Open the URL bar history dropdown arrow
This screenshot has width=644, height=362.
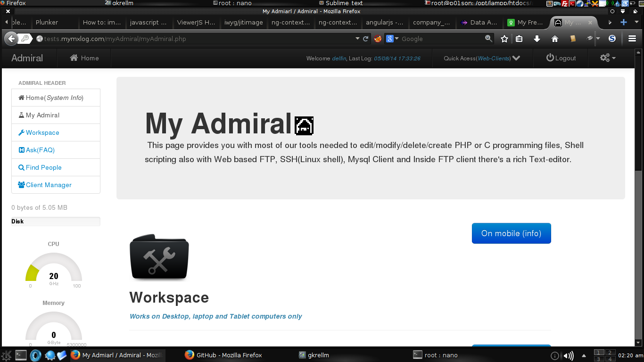point(357,39)
